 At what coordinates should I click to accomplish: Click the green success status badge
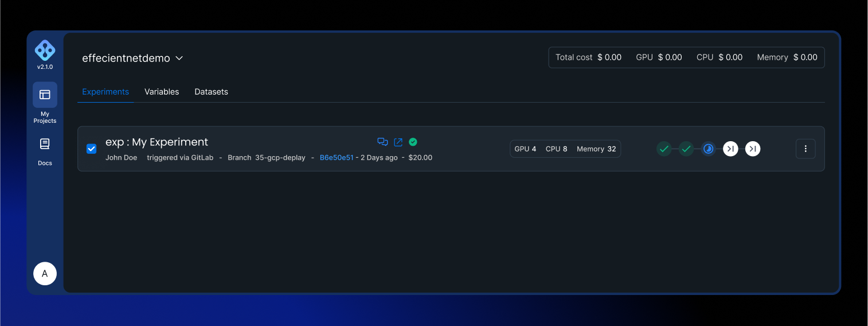413,142
